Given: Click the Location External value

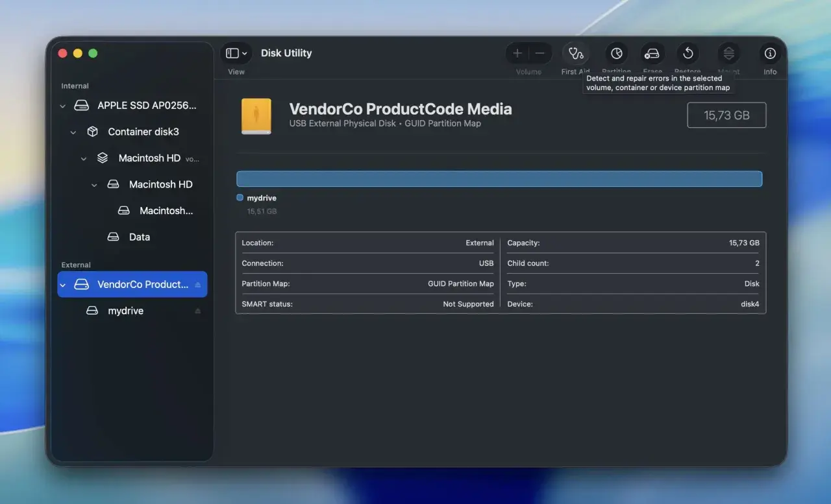Looking at the screenshot, I should [480, 243].
